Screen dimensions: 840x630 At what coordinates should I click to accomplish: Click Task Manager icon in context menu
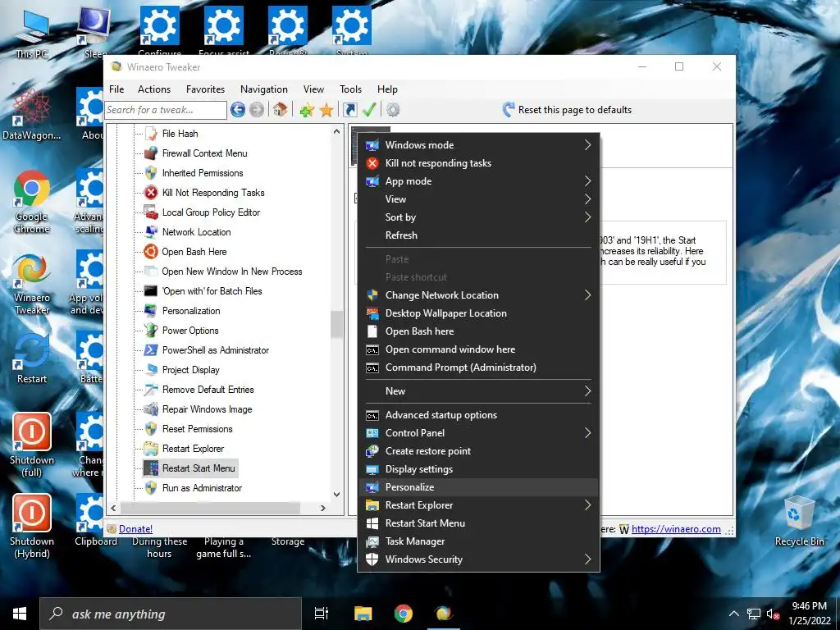[x=372, y=541]
